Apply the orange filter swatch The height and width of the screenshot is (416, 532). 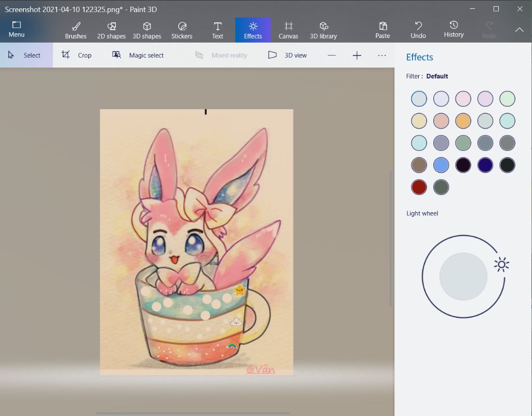point(463,121)
